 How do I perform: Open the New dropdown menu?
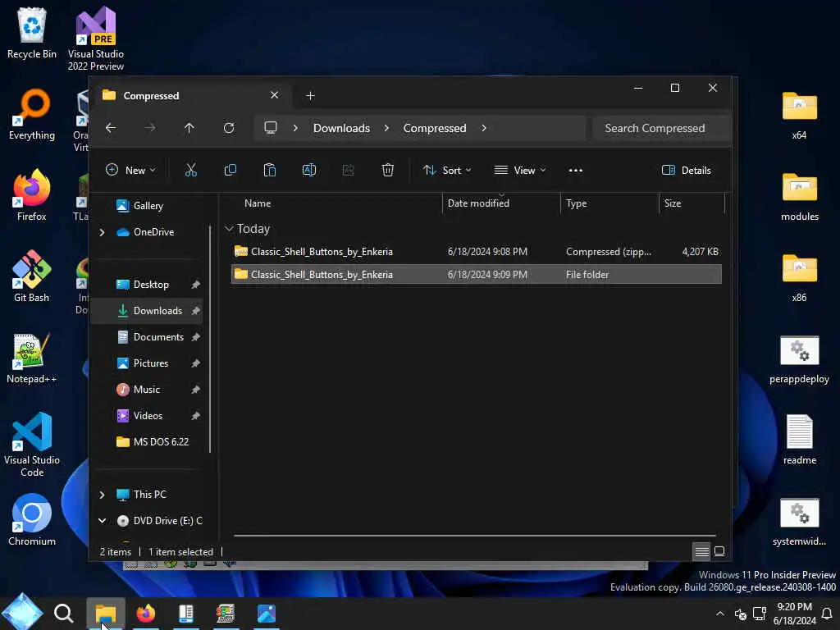(130, 171)
